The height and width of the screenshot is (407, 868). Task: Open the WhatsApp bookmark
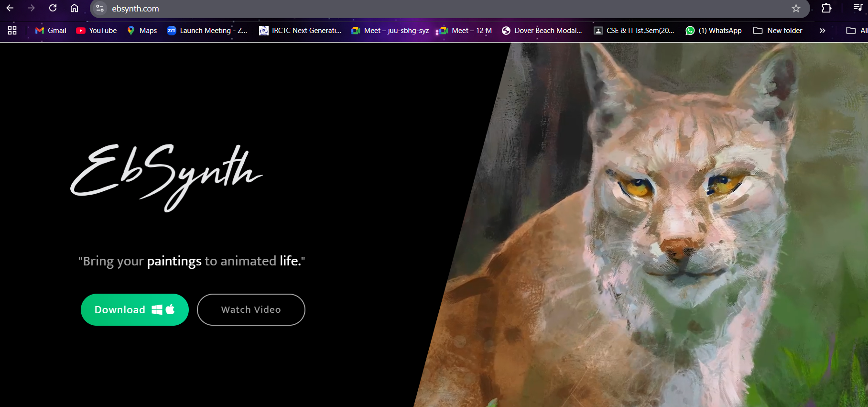click(x=713, y=31)
